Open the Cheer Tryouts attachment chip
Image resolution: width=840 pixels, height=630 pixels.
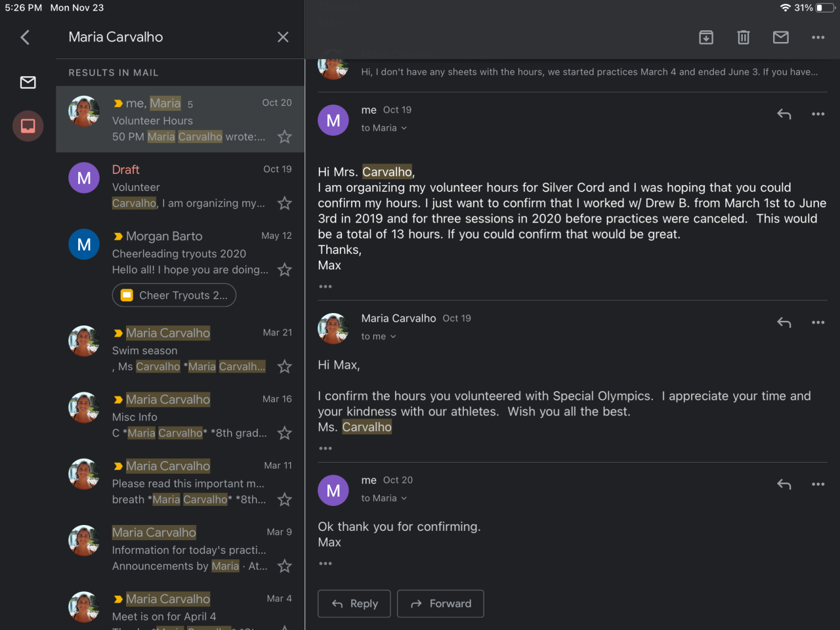[x=174, y=295]
